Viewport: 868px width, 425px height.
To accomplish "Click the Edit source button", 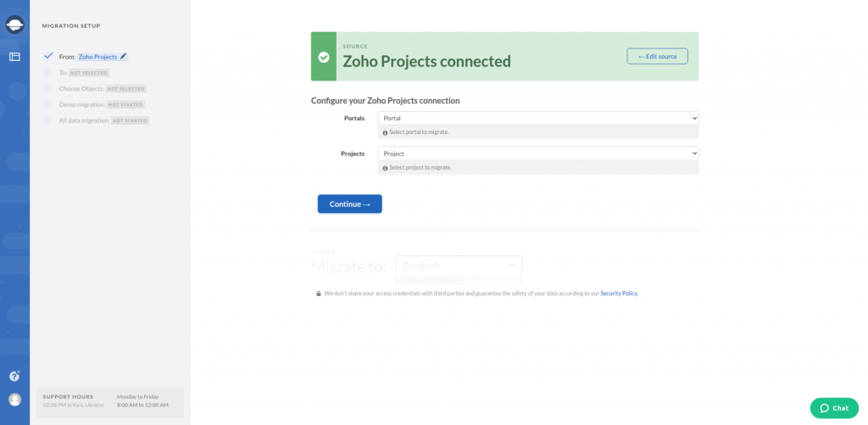I will [x=657, y=57].
